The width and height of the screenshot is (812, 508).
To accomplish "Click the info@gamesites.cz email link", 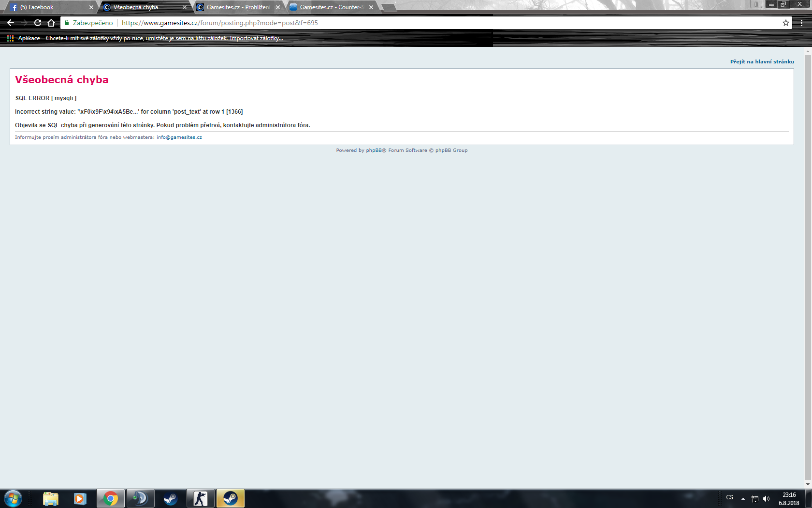I will point(179,137).
